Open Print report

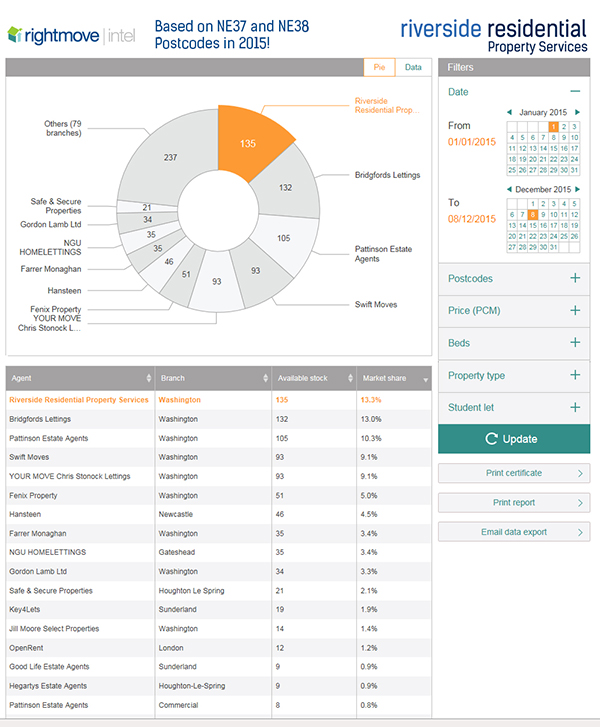[514, 503]
